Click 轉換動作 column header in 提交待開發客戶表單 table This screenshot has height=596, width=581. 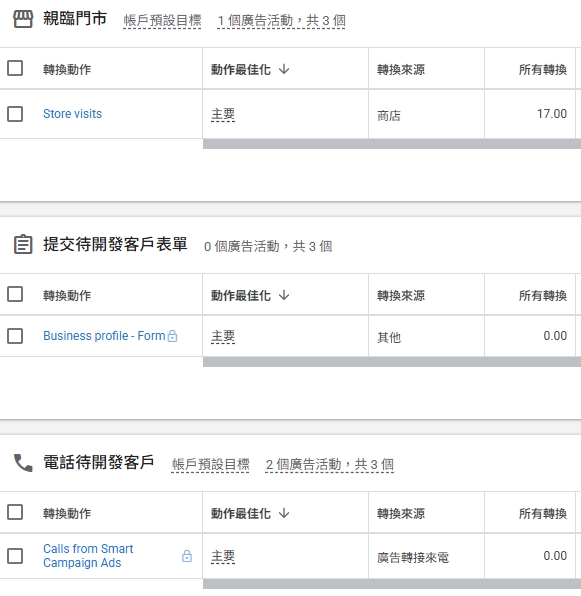[x=67, y=295]
